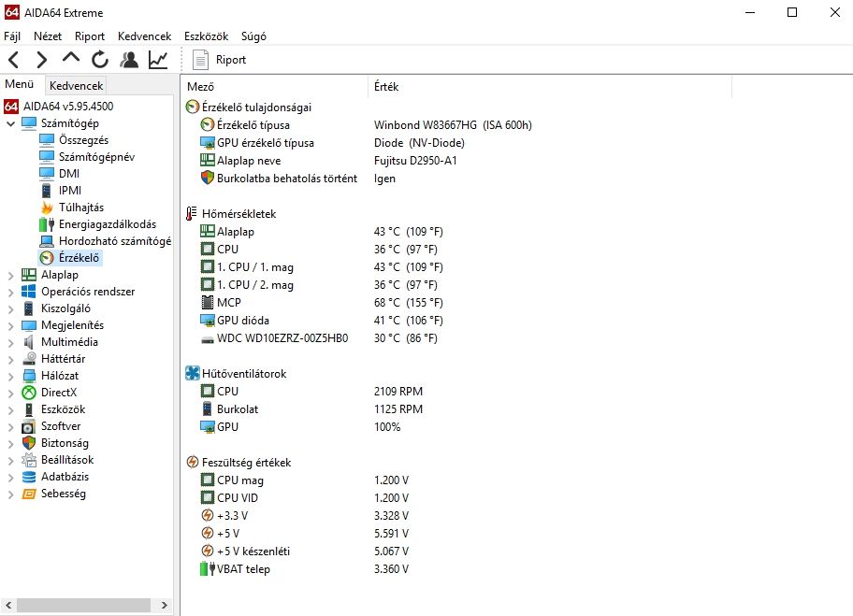Open the Fájl menu
This screenshot has height=616, width=853.
coord(12,36)
